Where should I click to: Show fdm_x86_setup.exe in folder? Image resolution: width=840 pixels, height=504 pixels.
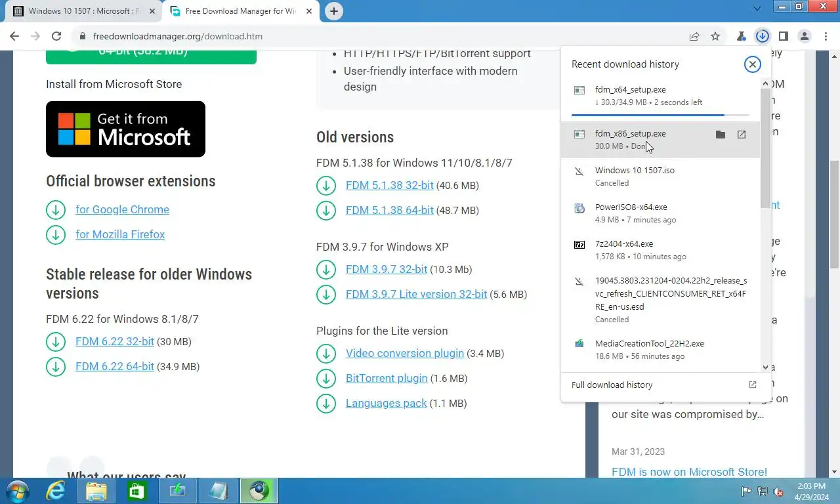pyautogui.click(x=720, y=135)
